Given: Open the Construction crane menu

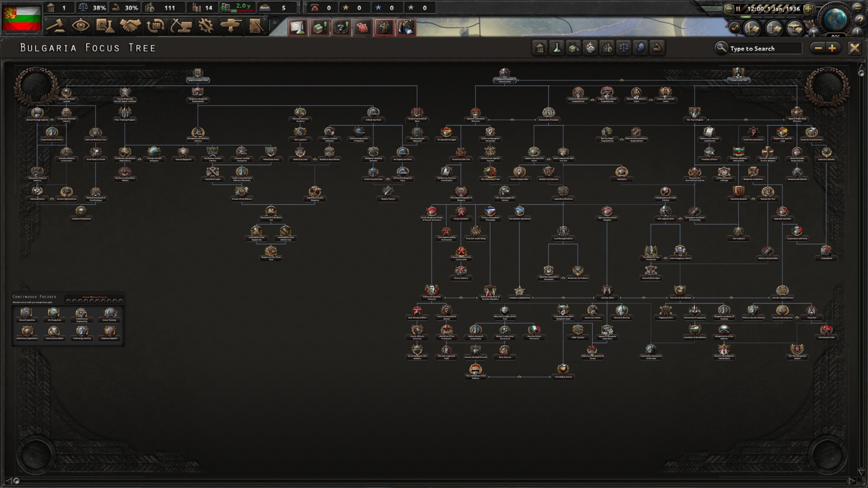Looking at the screenshot, I should pyautogui.click(x=180, y=26).
